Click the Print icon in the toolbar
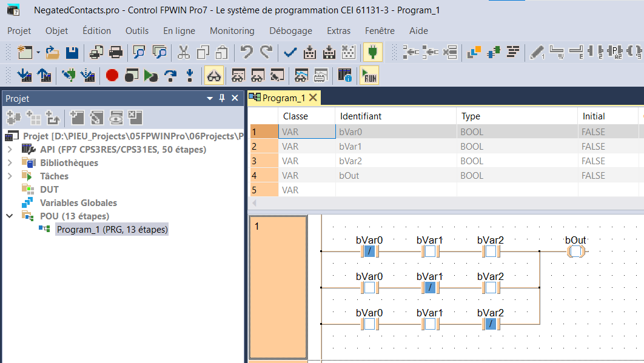Viewport: 644px width, 363px height. click(x=115, y=53)
